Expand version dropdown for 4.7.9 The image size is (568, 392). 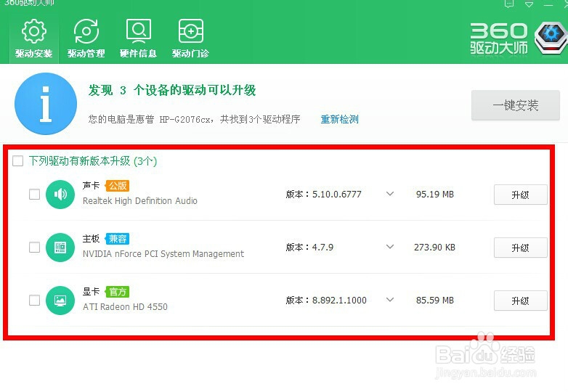tap(390, 247)
